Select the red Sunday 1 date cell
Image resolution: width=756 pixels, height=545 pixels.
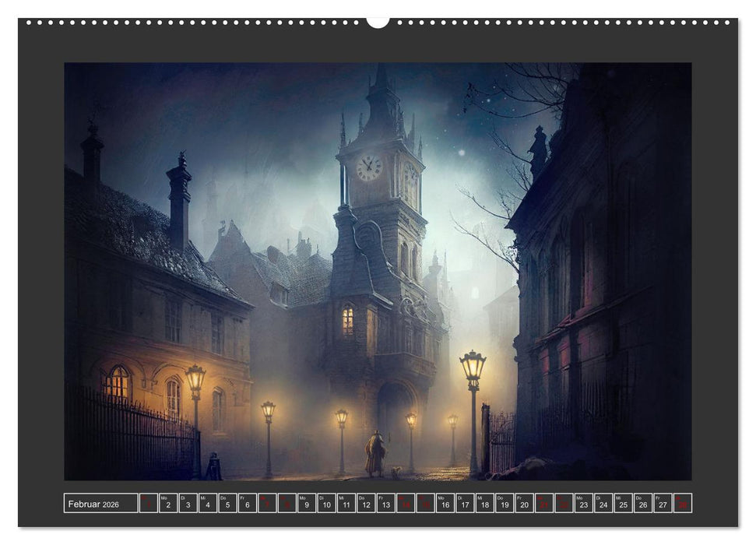coord(146,505)
